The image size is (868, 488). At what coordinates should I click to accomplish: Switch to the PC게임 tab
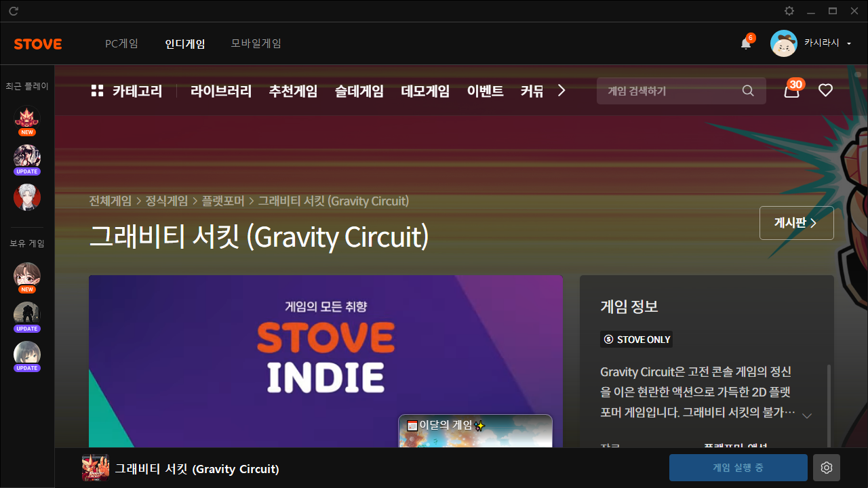click(121, 43)
